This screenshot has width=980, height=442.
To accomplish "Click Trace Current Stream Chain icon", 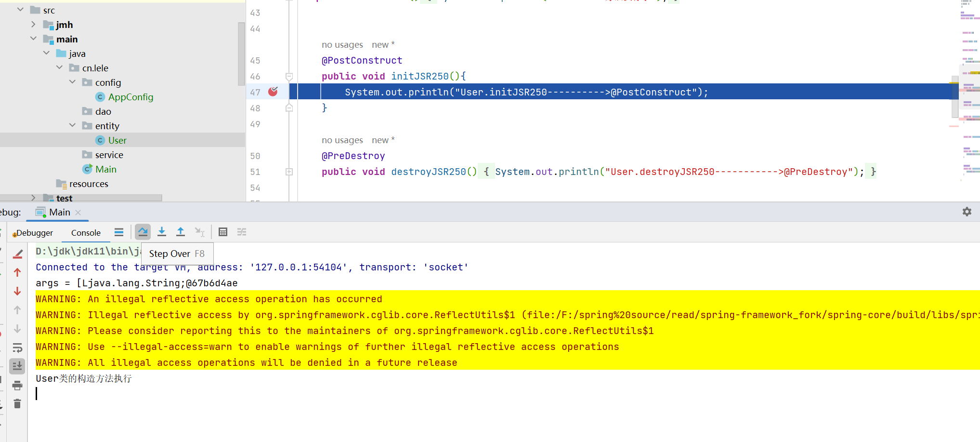I will point(242,232).
